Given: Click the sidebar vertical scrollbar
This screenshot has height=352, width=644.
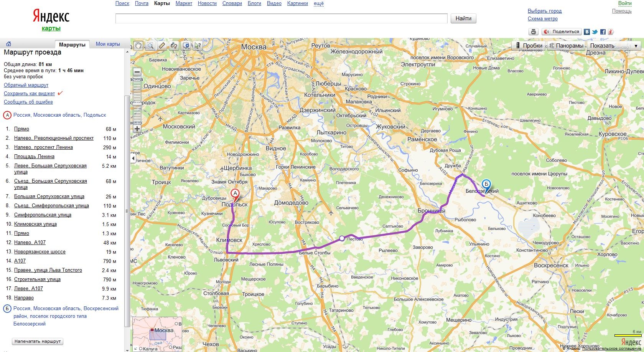Looking at the screenshot, I should point(127,211).
